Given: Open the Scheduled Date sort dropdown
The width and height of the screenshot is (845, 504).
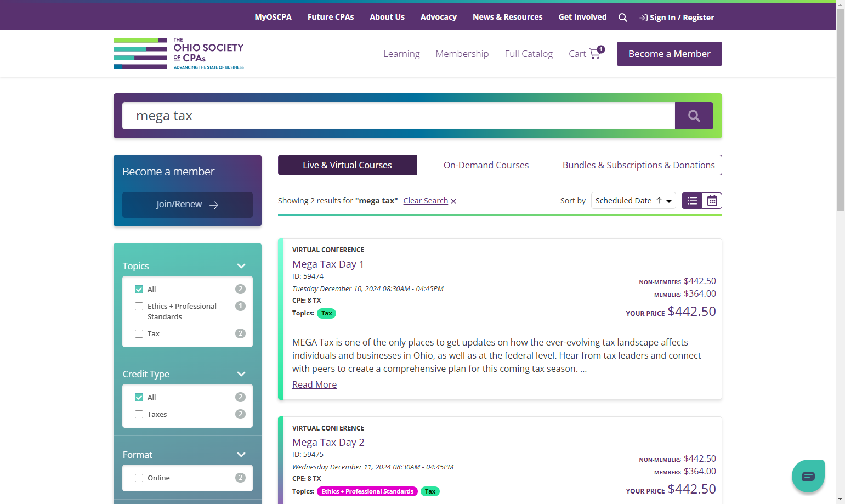Looking at the screenshot, I should pyautogui.click(x=633, y=201).
